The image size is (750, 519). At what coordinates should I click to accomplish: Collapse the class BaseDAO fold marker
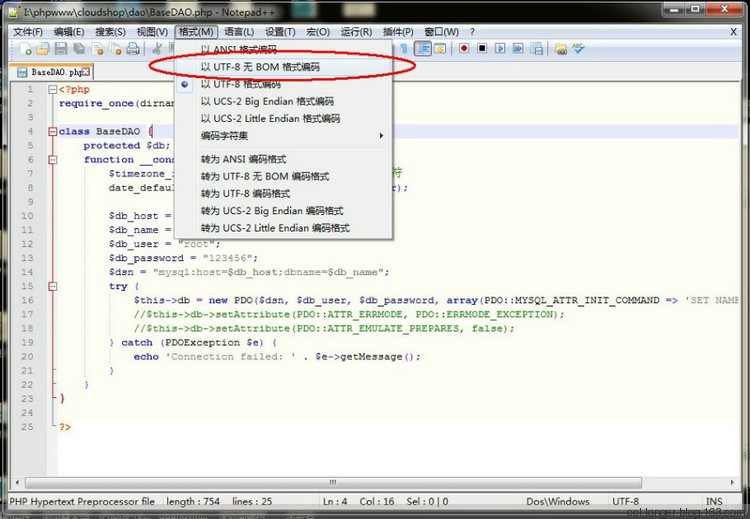[x=51, y=132]
